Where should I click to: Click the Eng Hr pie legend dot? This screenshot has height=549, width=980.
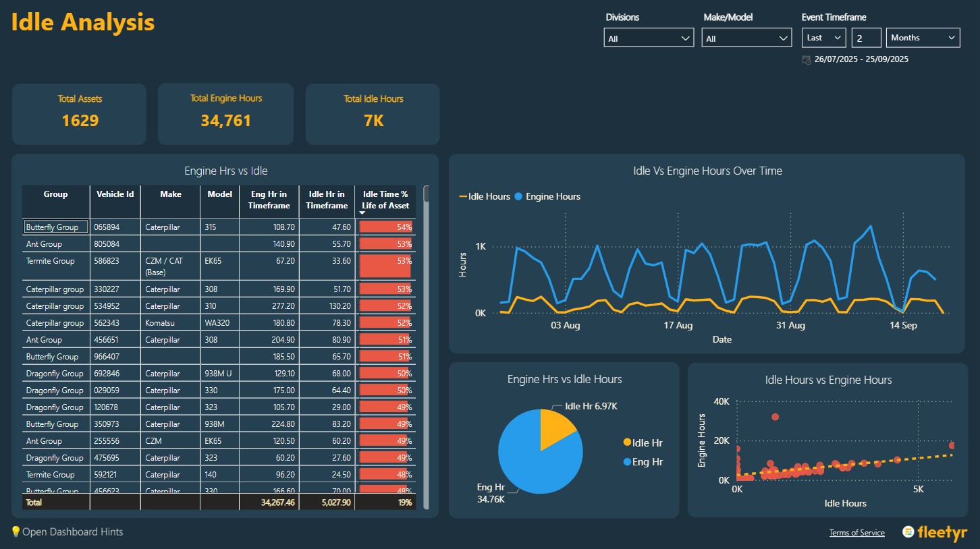pos(627,462)
